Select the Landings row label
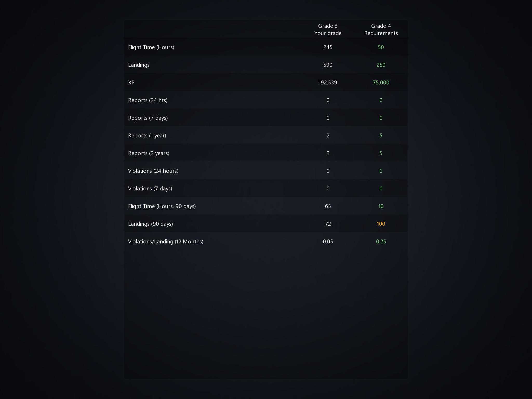 tap(139, 65)
